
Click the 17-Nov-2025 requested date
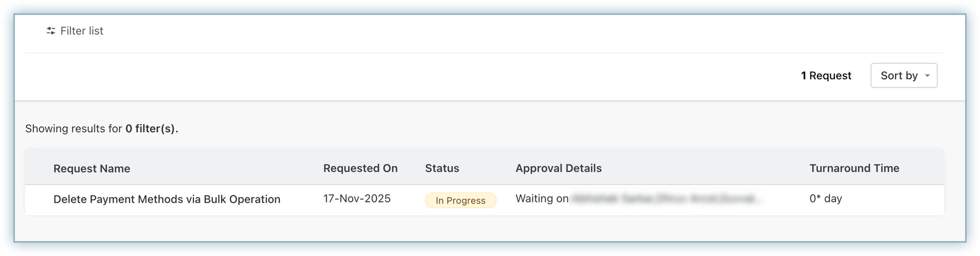(357, 198)
